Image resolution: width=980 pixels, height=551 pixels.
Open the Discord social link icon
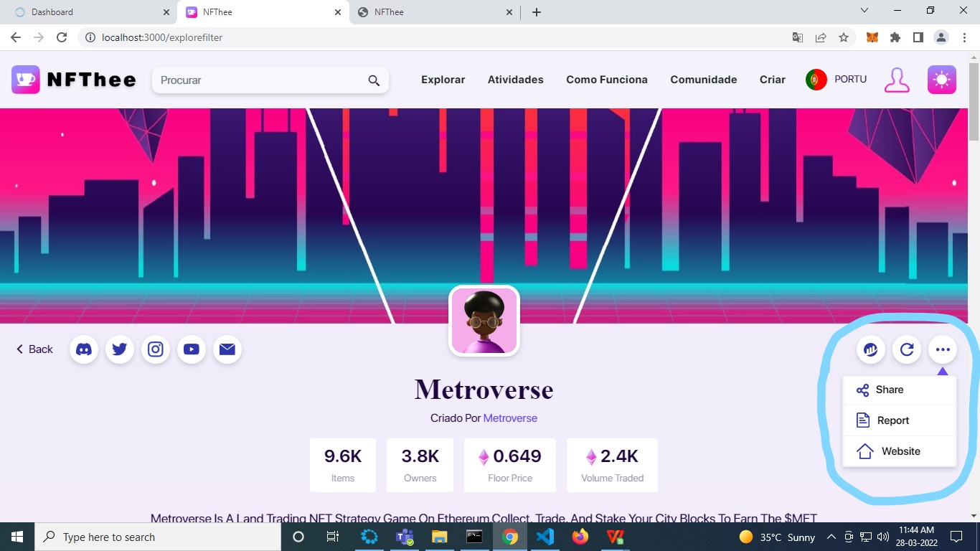(84, 349)
